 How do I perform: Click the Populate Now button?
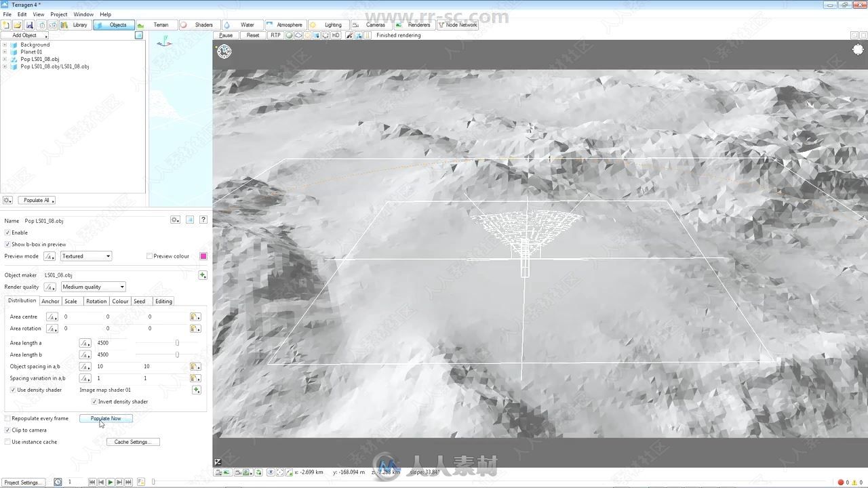(106, 418)
